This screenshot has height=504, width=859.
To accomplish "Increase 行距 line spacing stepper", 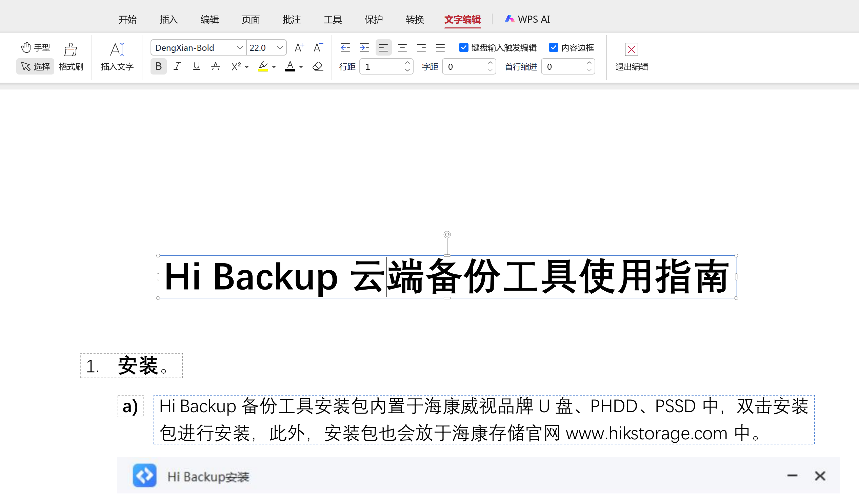I will click(x=407, y=63).
